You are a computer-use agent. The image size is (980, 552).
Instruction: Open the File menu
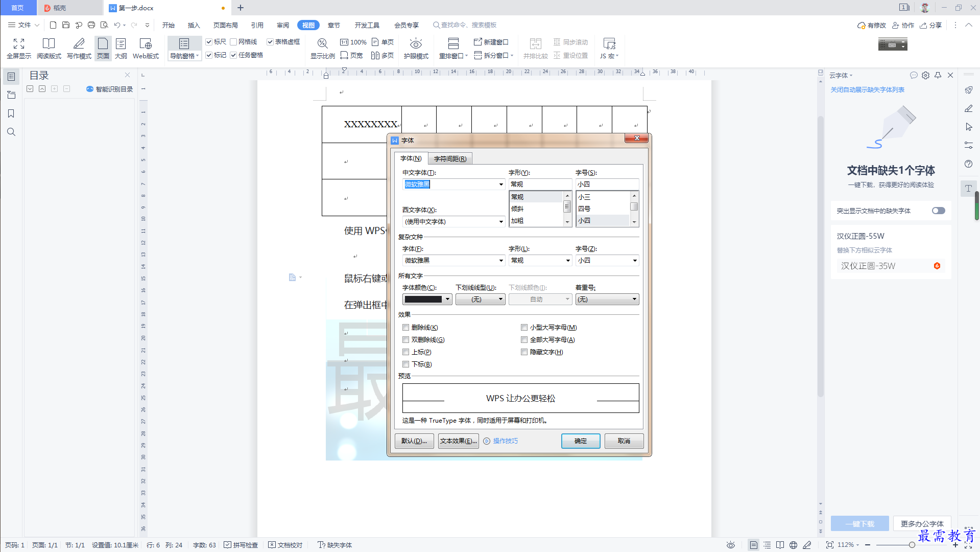pyautogui.click(x=23, y=25)
